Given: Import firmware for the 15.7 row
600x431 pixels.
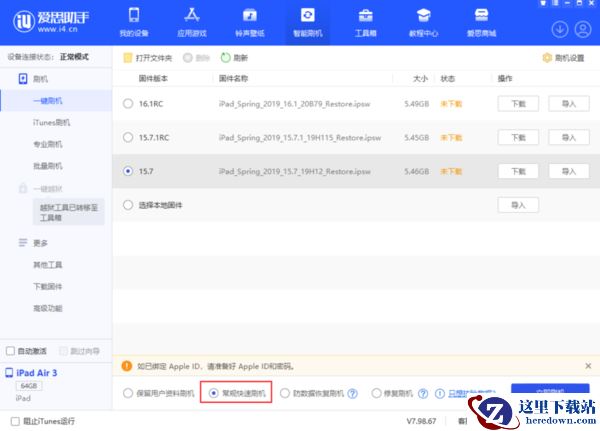Looking at the screenshot, I should click(x=569, y=171).
